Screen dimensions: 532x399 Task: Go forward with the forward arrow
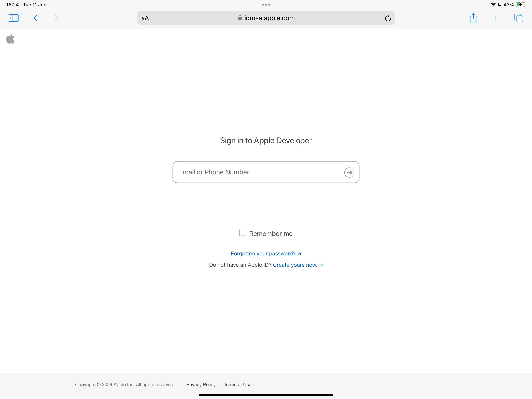(56, 18)
